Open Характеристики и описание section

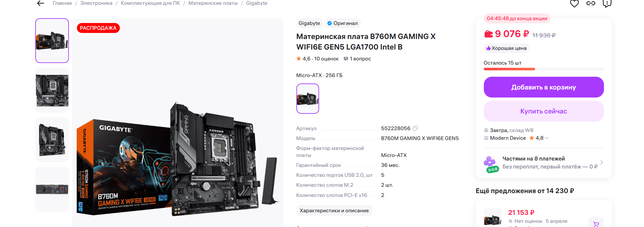click(x=334, y=211)
